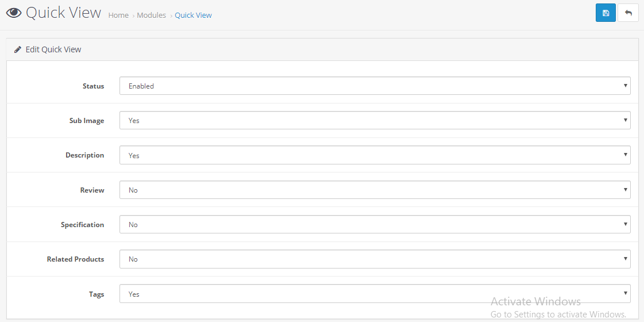
Task: Click the eye icon beside Quick View title
Action: pyautogui.click(x=14, y=13)
